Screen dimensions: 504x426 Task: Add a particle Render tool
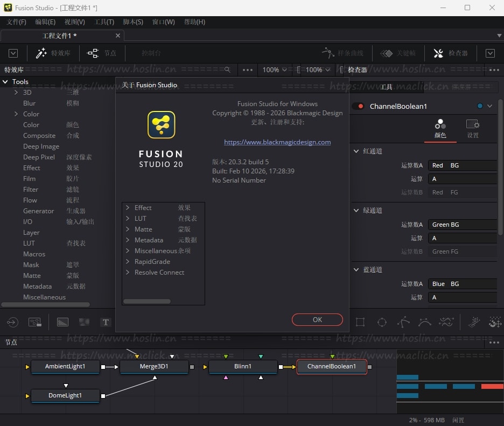pyautogui.click(x=495, y=322)
